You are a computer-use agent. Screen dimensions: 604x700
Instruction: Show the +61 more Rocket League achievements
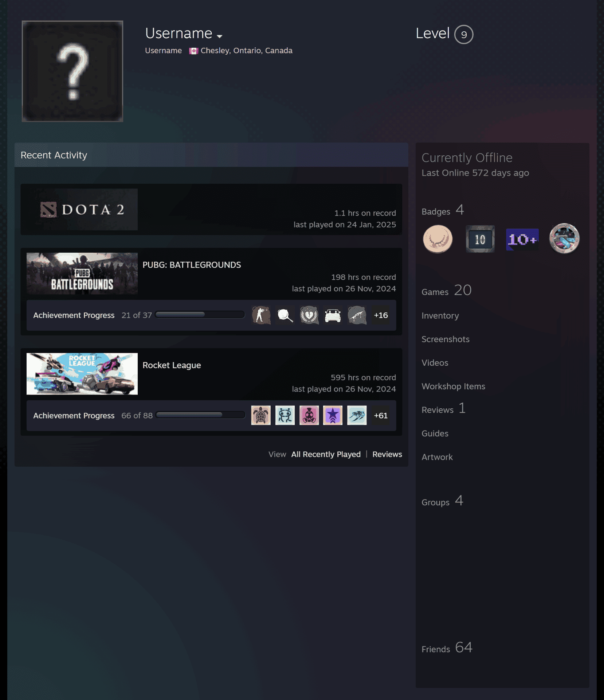381,416
